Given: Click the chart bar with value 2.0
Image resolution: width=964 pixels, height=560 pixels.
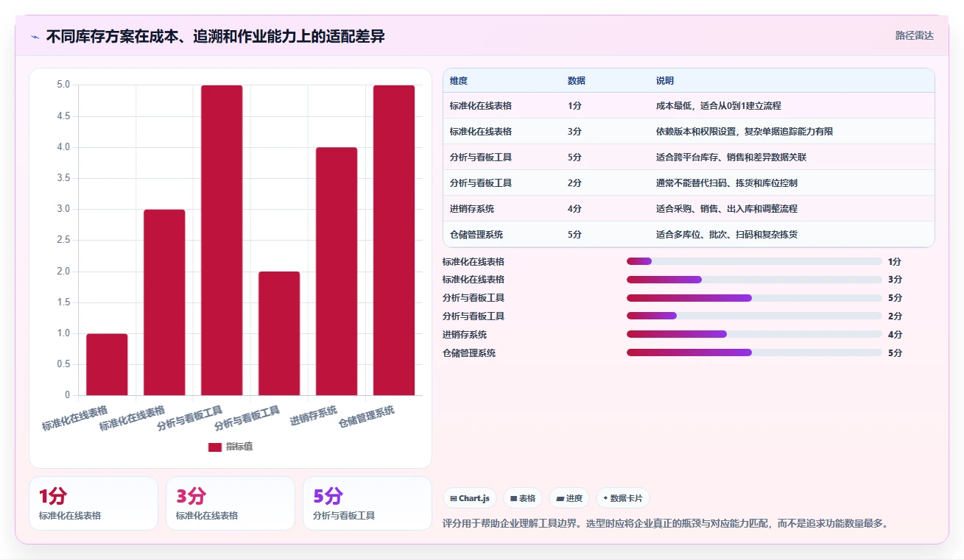Looking at the screenshot, I should [279, 333].
